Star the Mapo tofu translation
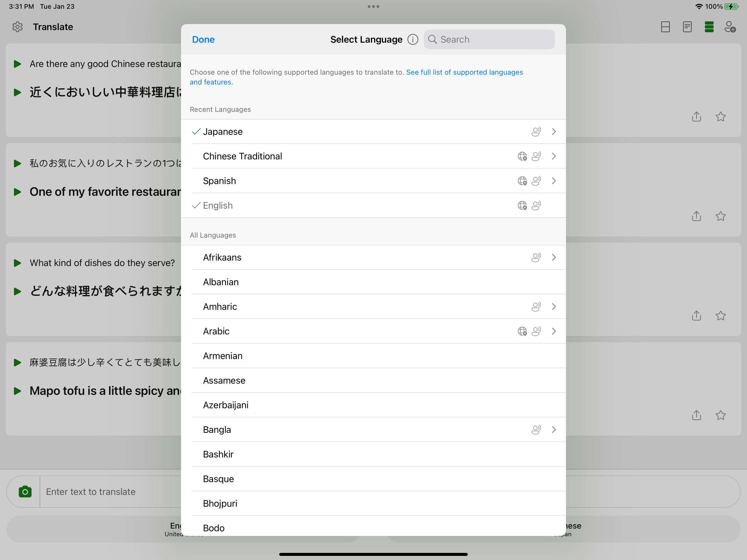The height and width of the screenshot is (560, 747). click(720, 415)
